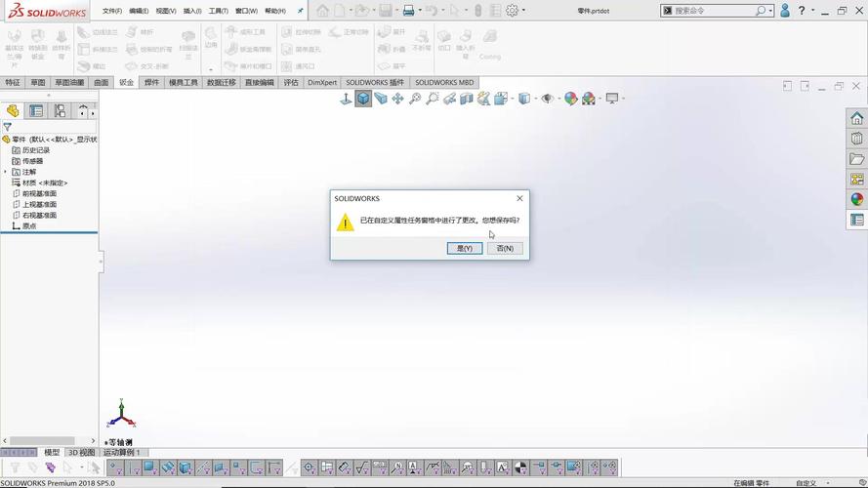Click the view orientation triad icon
The height and width of the screenshot is (488, 868).
coord(346,99)
